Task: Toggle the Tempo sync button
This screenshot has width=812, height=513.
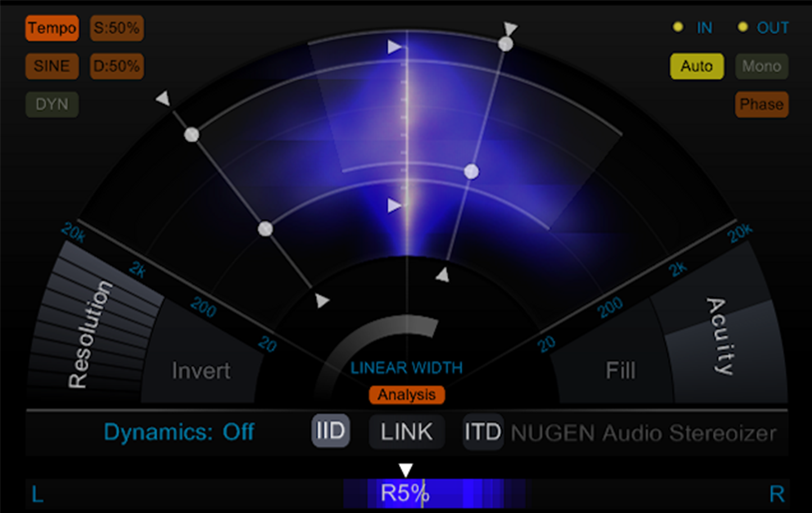Action: [x=52, y=28]
